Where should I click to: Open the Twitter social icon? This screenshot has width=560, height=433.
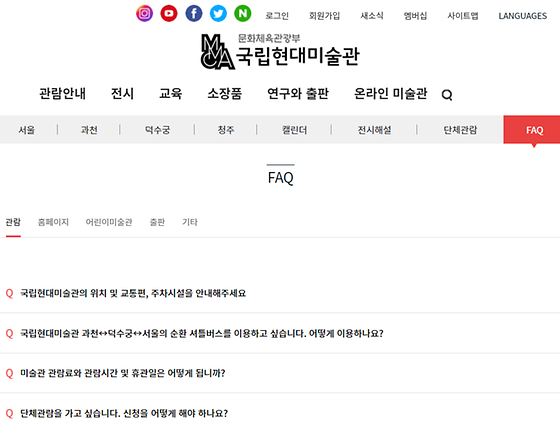(218, 14)
